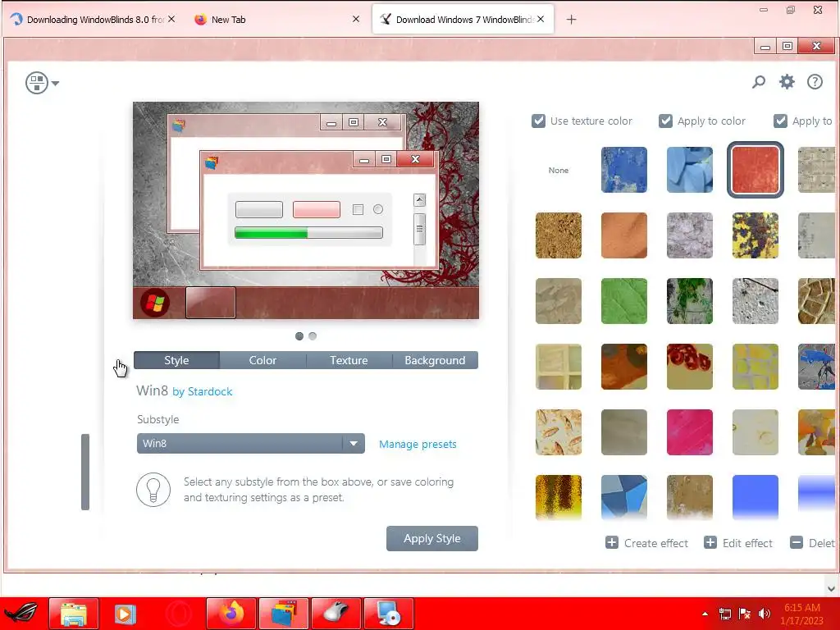Select the dried leaves pattern texture
This screenshot has width=840, height=630.
(x=558, y=432)
